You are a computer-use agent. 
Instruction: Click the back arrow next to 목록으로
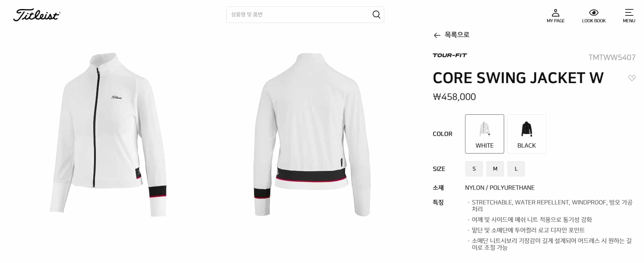pyautogui.click(x=437, y=35)
